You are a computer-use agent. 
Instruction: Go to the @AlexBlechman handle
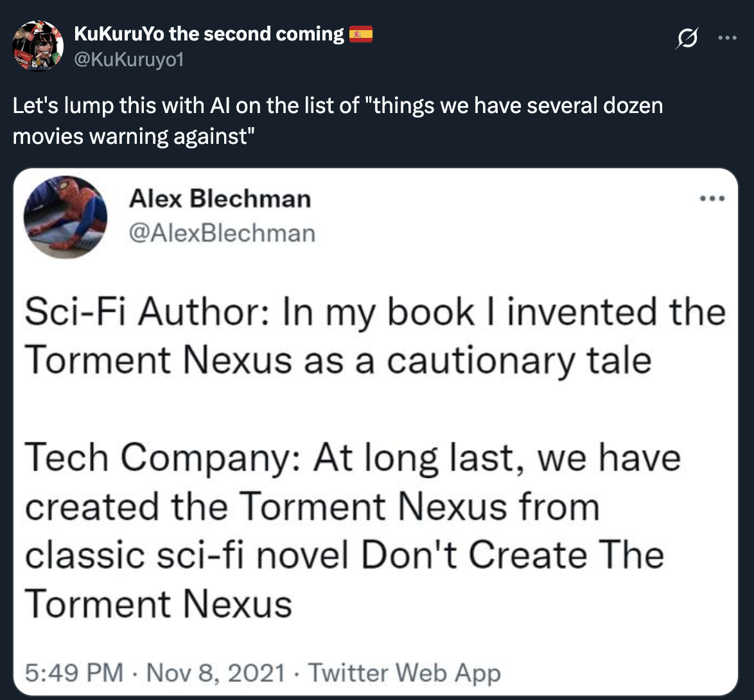(222, 233)
